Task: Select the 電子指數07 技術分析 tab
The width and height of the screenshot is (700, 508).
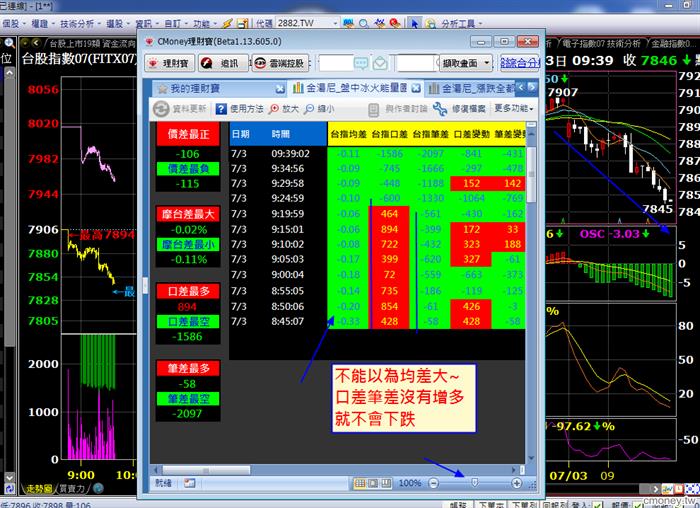Action: (602, 43)
